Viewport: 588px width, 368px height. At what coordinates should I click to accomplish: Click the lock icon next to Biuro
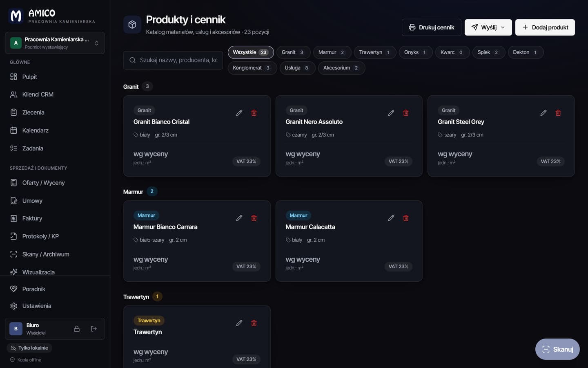[x=77, y=329]
